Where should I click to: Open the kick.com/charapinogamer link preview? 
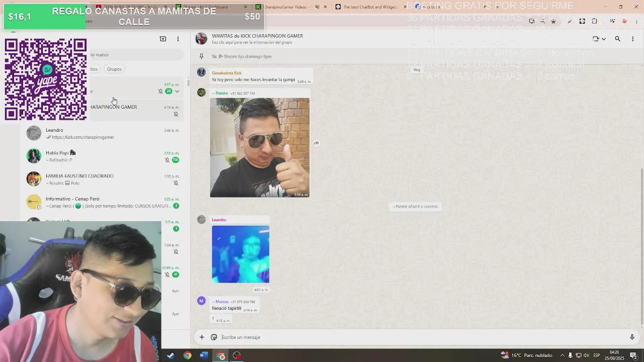coord(83,137)
